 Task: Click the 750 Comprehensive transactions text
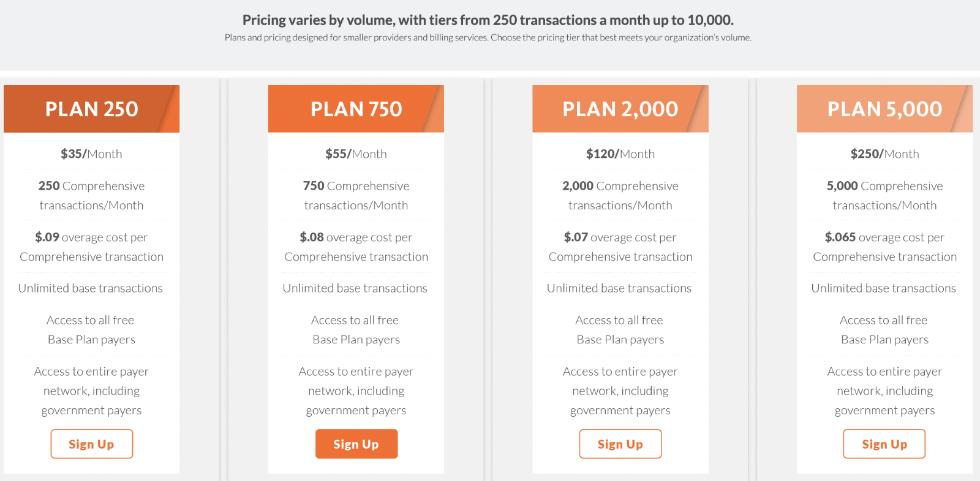(356, 195)
